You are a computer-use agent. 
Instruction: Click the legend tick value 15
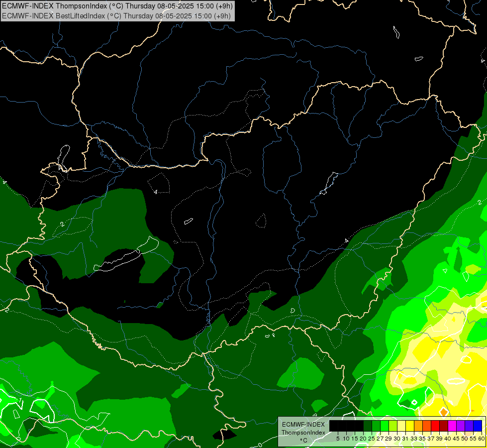[x=355, y=439]
